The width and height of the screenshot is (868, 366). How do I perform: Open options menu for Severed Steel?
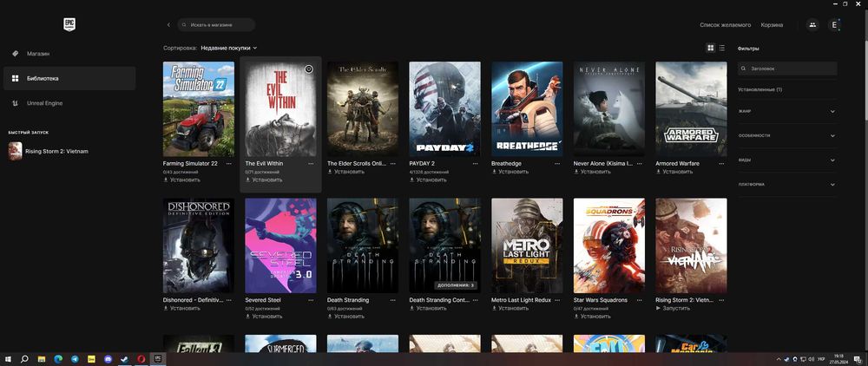tap(311, 300)
